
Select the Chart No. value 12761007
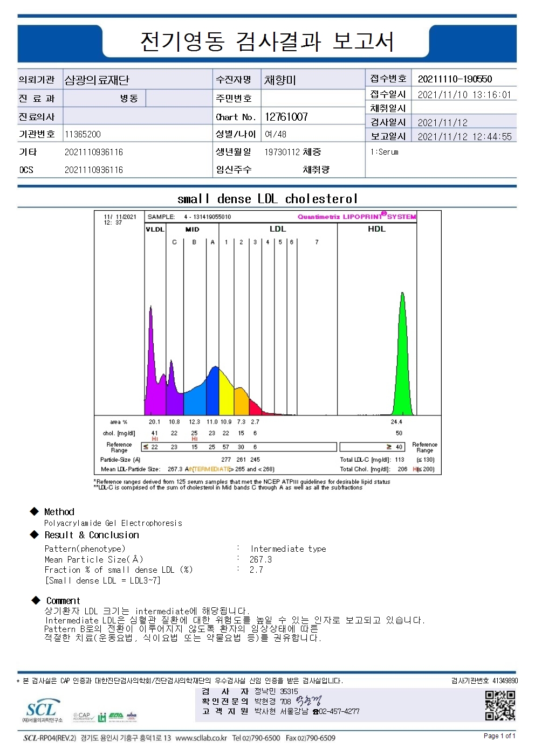click(x=286, y=117)
